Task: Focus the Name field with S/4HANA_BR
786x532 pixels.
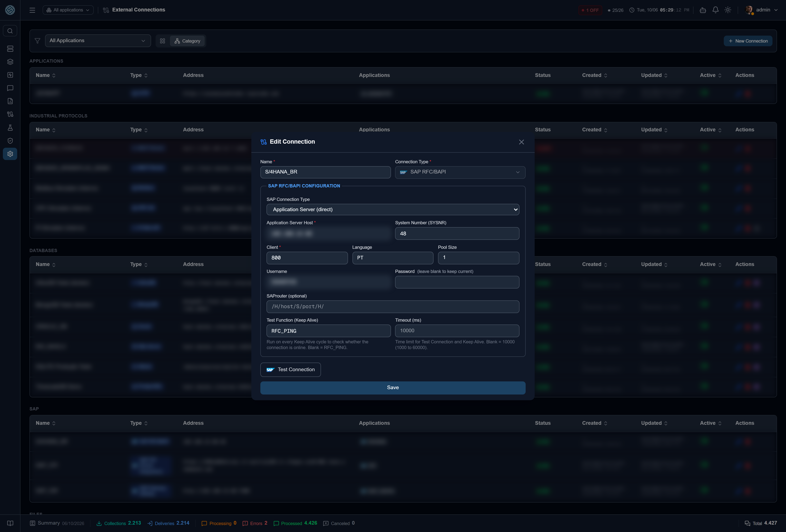Action: 325,172
